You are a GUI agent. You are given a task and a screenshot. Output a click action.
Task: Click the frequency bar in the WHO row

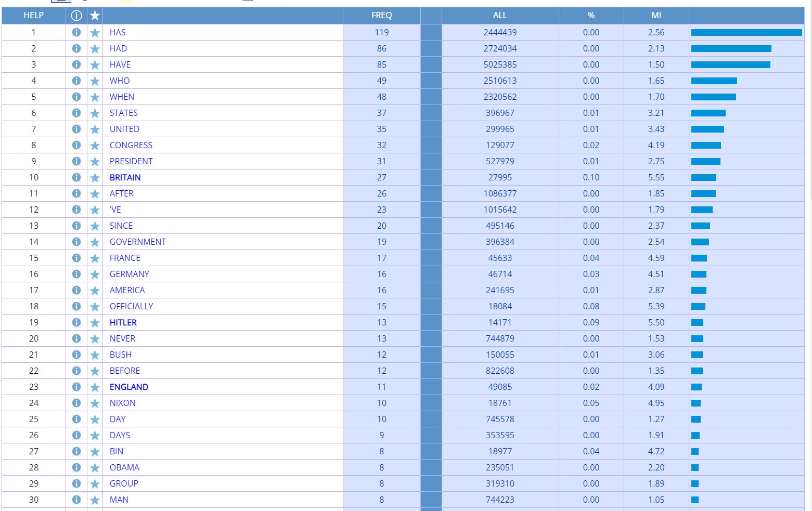pyautogui.click(x=714, y=81)
